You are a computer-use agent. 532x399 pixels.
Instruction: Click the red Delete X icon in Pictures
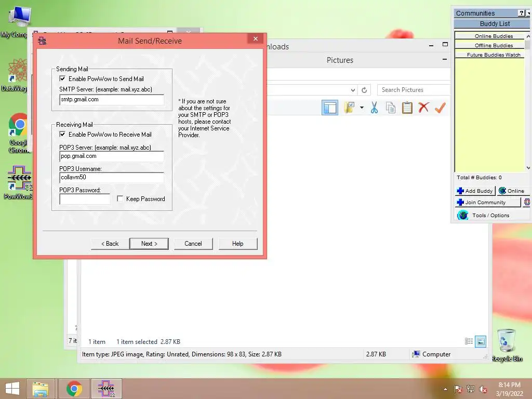[423, 108]
